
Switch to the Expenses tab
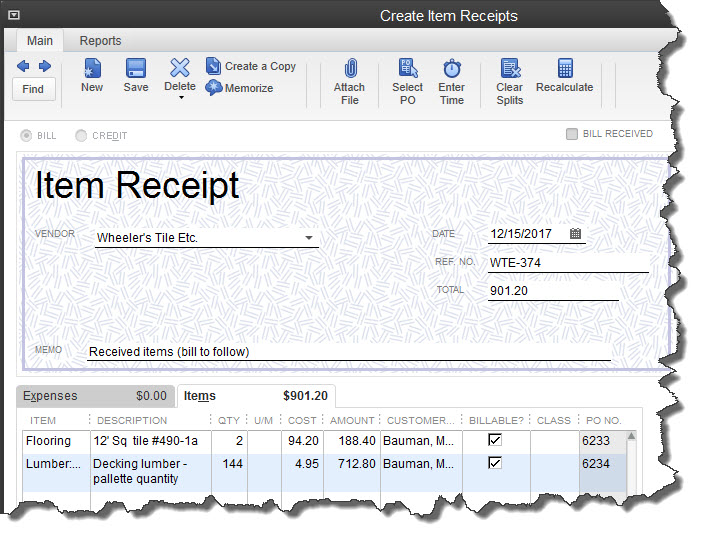pyautogui.click(x=50, y=396)
